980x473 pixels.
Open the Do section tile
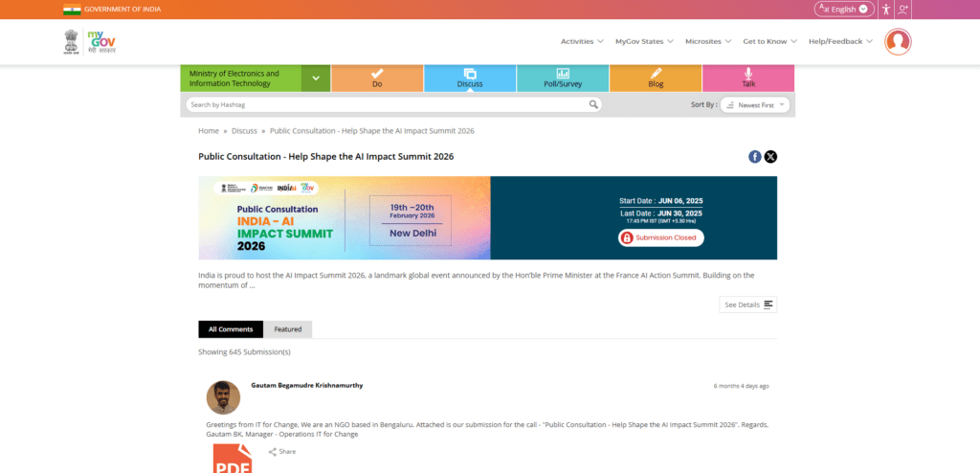pyautogui.click(x=377, y=79)
